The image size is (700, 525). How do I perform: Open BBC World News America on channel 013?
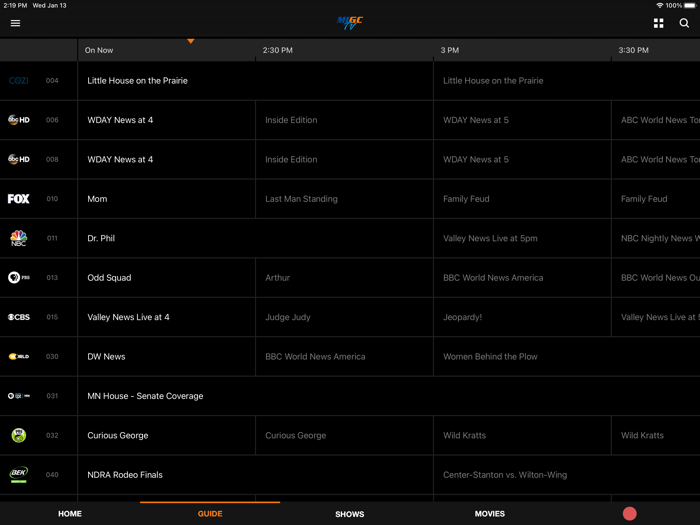522,277
